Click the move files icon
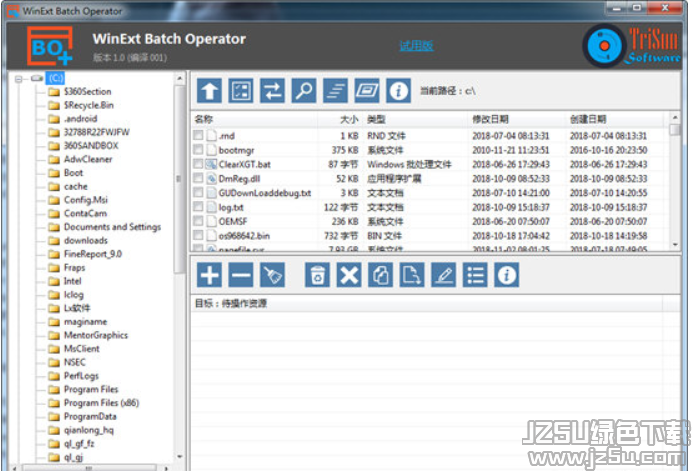692x471 pixels. 412,275
